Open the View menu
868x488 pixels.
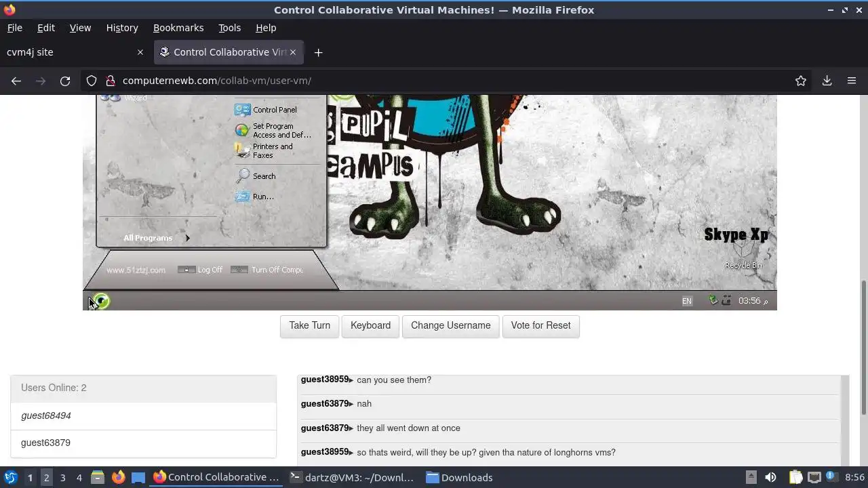(80, 28)
